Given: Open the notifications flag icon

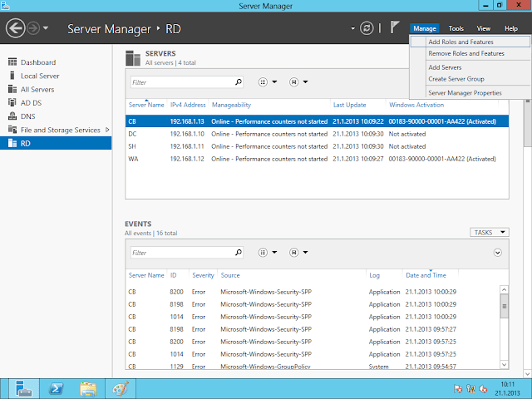Looking at the screenshot, I should (x=394, y=28).
